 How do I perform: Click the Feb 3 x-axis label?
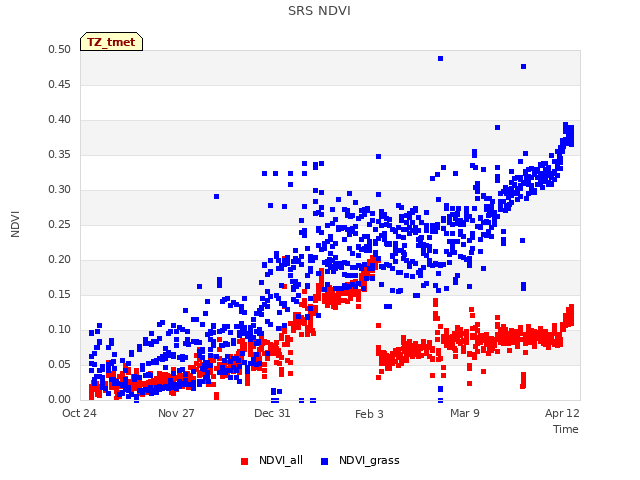(369, 414)
